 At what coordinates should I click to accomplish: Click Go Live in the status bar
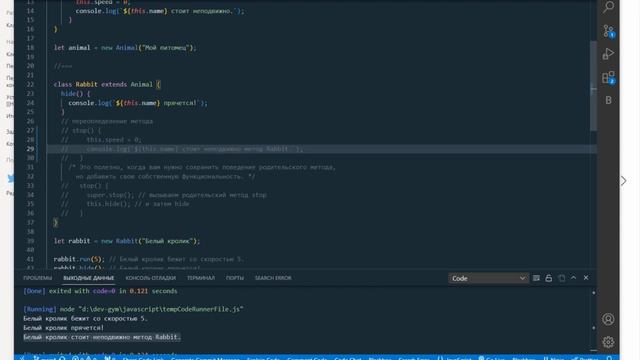click(492, 358)
